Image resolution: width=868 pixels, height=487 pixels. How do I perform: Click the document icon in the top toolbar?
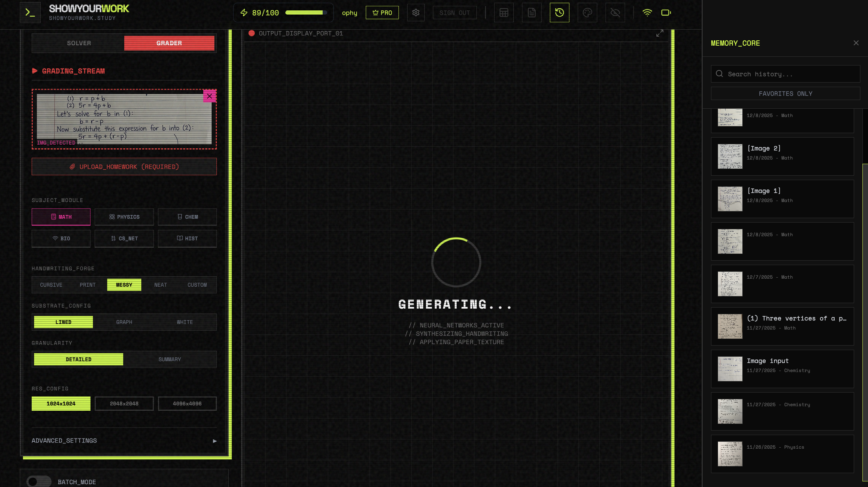[x=531, y=12]
